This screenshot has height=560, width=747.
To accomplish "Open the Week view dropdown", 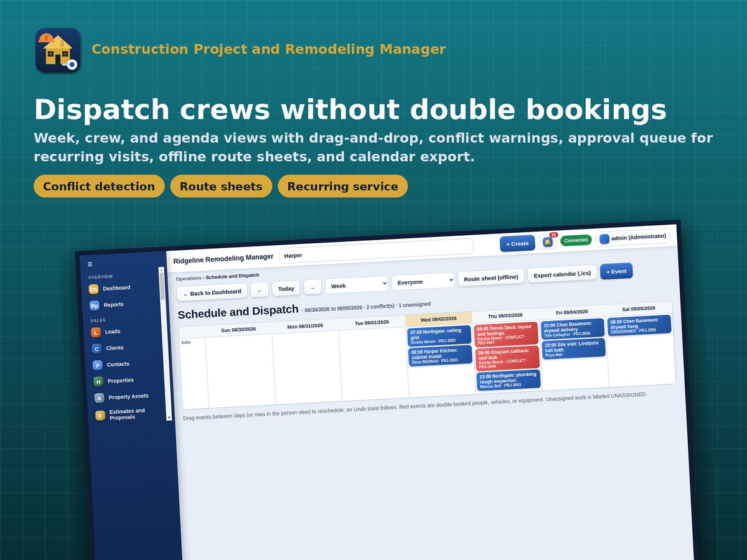I will (x=357, y=285).
